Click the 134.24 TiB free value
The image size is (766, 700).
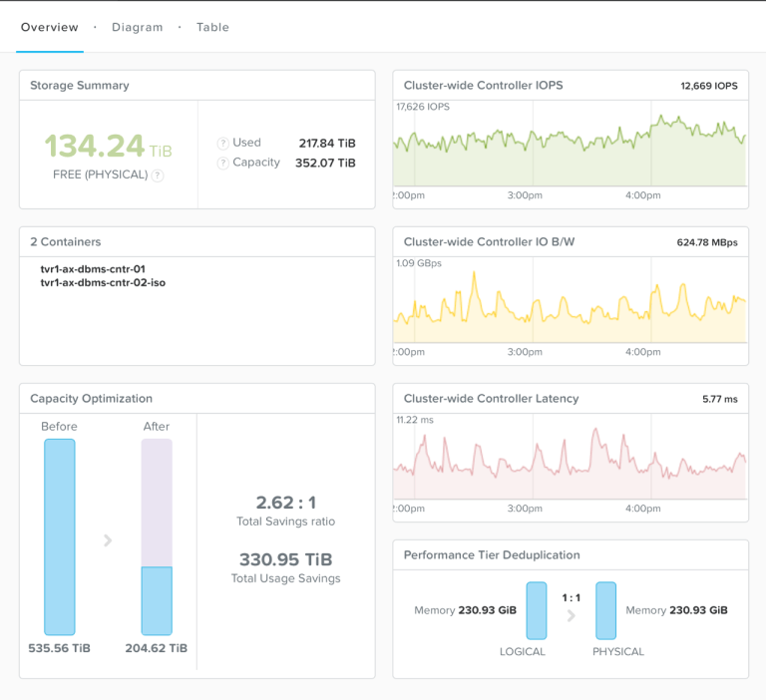(x=108, y=146)
